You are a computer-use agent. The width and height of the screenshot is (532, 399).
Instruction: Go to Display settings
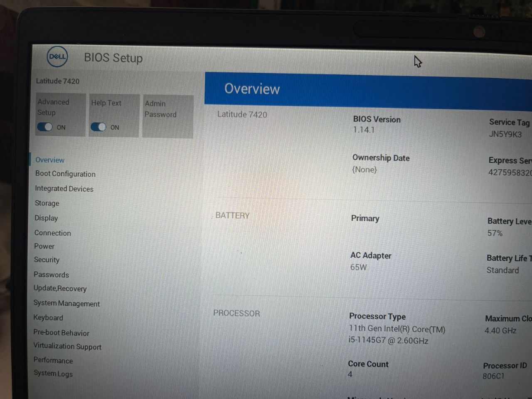[x=46, y=218]
